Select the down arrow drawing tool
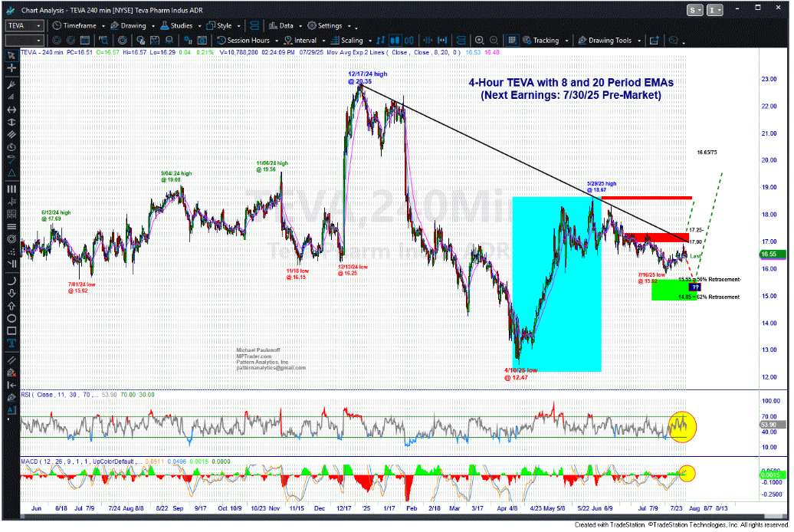This screenshot has height=532, width=794. (11, 294)
